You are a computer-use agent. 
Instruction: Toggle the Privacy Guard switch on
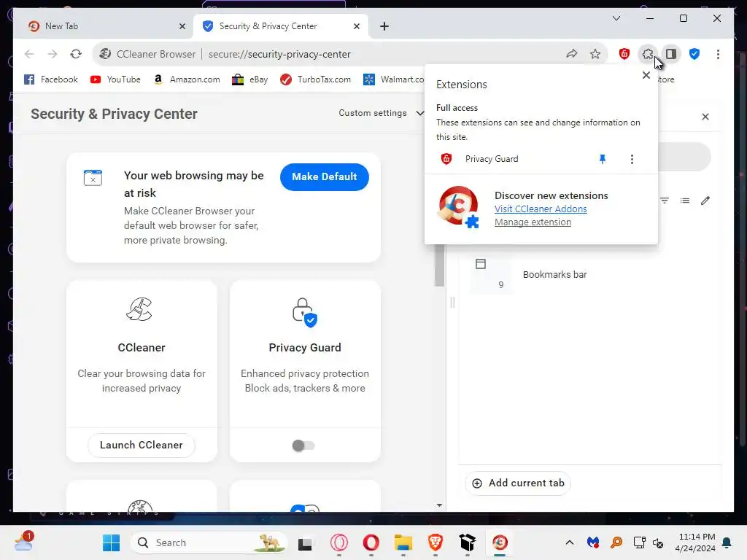303,446
